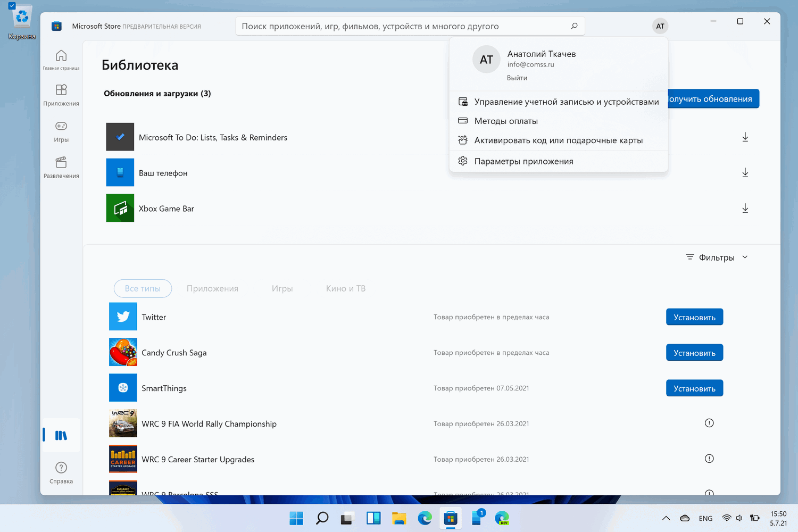This screenshot has width=798, height=532.
Task: Click the Microsoft To Do app icon
Action: coord(120,137)
